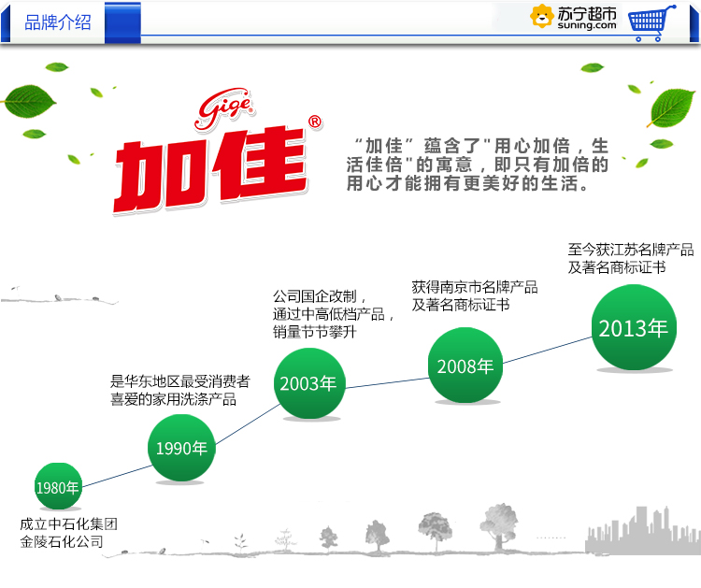Click the Suning lion mascot icon
Screen dimensions: 701x588
[541, 16]
